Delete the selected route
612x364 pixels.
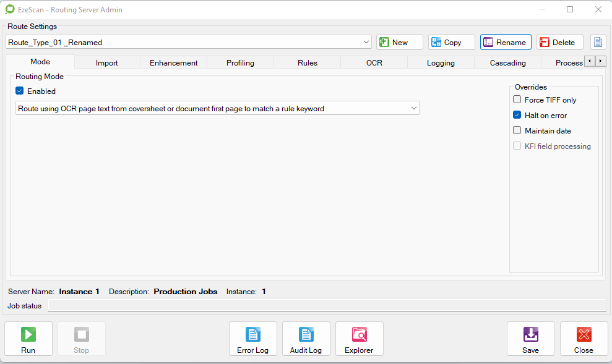click(x=559, y=42)
